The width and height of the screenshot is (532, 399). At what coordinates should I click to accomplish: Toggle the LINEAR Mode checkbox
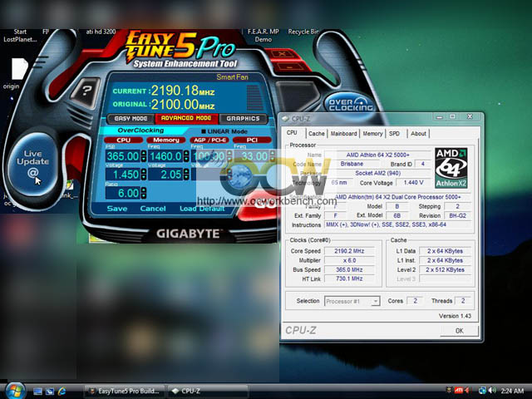click(x=204, y=131)
